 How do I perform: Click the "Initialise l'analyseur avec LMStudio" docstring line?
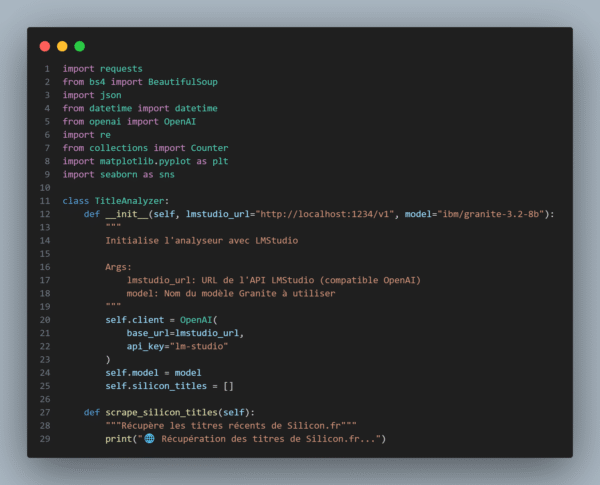[188, 241]
